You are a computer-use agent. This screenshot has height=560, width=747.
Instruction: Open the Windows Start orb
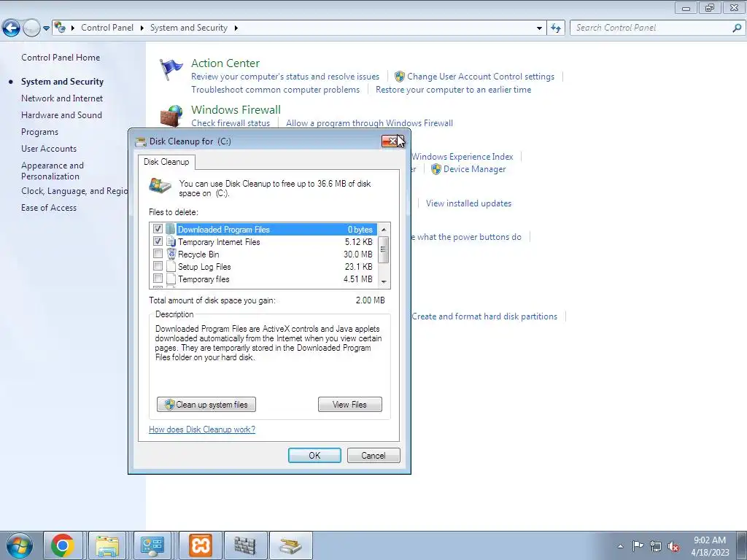(20, 545)
